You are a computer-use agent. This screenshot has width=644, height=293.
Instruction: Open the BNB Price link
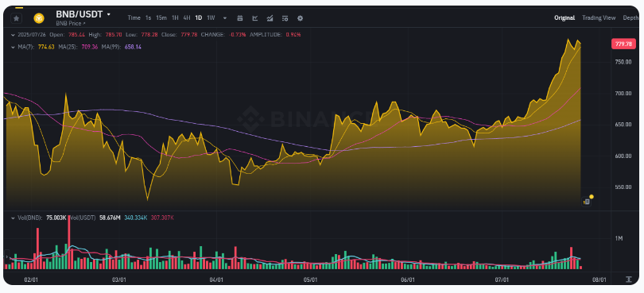pyautogui.click(x=71, y=23)
